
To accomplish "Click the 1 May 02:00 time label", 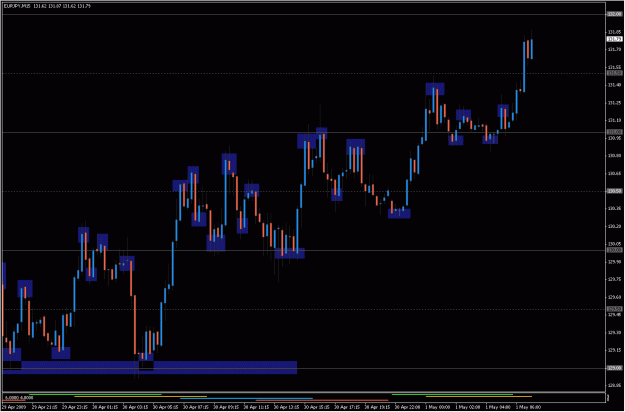I will point(470,407).
